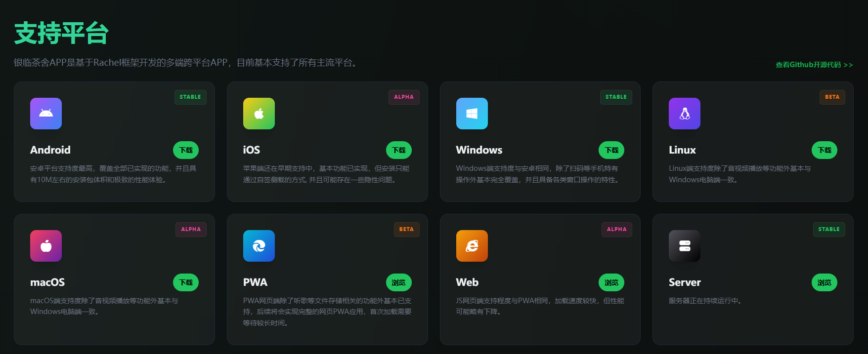The width and height of the screenshot is (868, 354).
Task: Click the 银临茶舍APP subtitle description
Action: [x=186, y=63]
